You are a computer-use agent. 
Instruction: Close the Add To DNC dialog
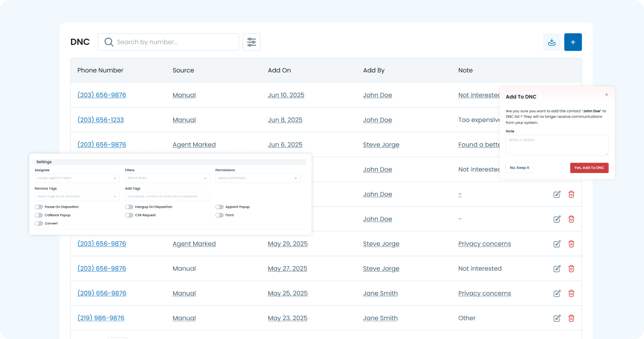(x=606, y=95)
